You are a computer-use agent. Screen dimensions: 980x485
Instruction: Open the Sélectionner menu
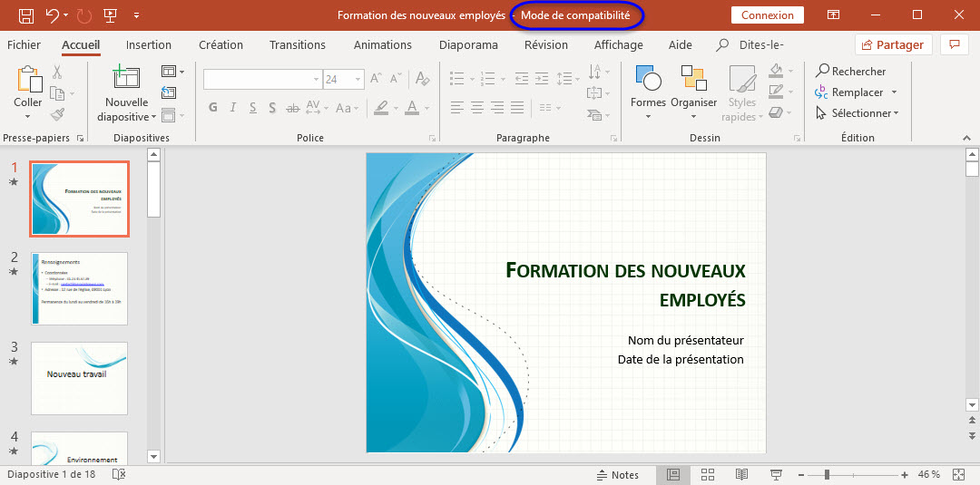857,113
